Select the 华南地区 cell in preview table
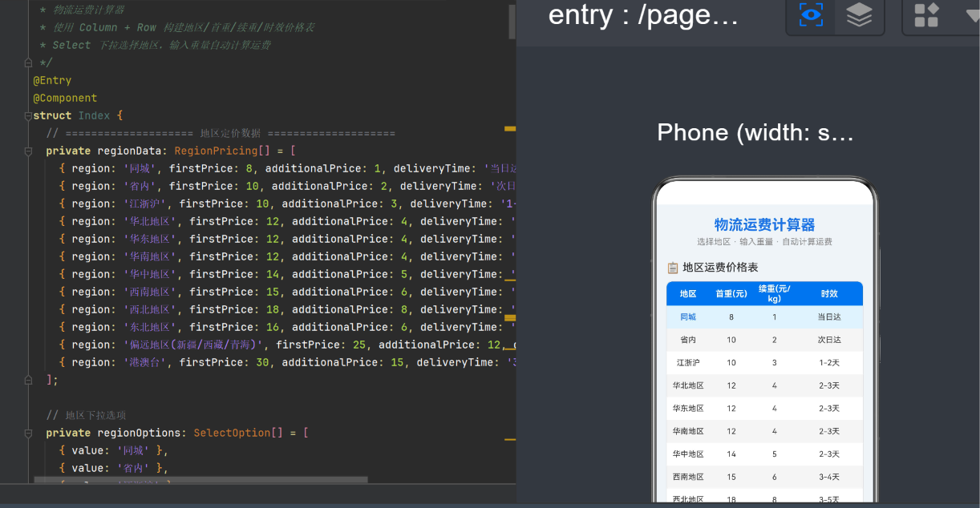The height and width of the screenshot is (508, 980). click(x=688, y=431)
